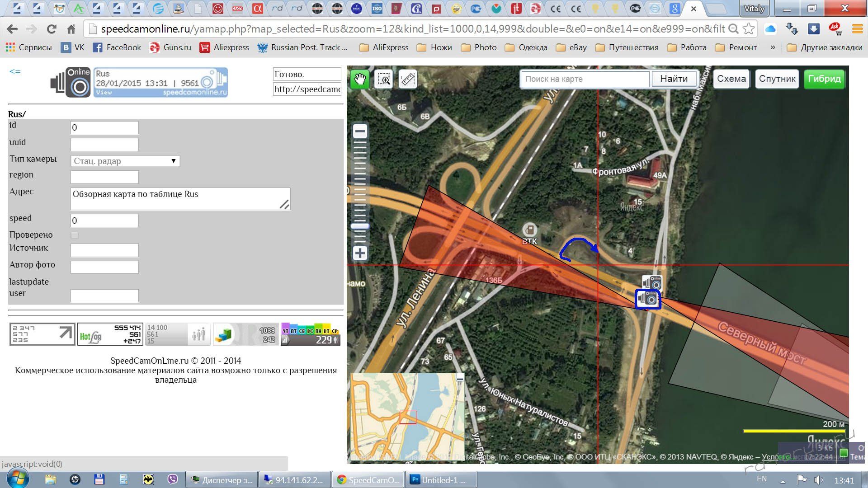Image resolution: width=868 pixels, height=488 pixels.
Task: Expand the Работа bookmark folder
Action: click(x=687, y=47)
